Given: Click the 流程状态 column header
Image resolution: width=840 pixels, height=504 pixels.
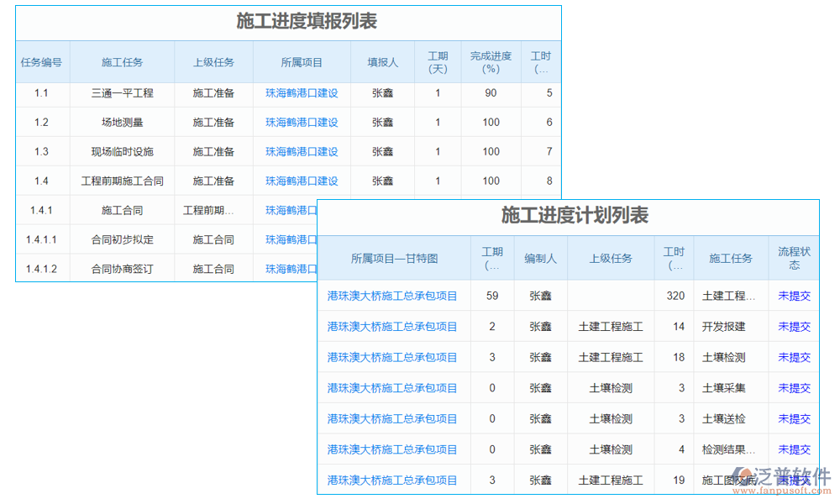Looking at the screenshot, I should click(794, 257).
